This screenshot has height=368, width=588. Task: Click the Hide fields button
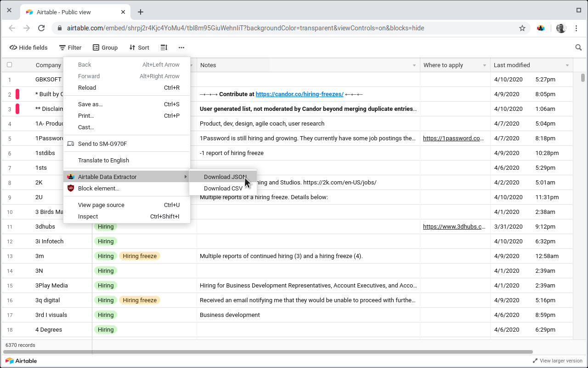pos(28,47)
